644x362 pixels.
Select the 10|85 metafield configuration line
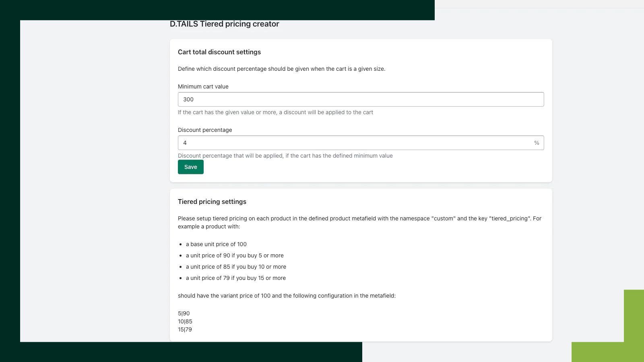(185, 321)
